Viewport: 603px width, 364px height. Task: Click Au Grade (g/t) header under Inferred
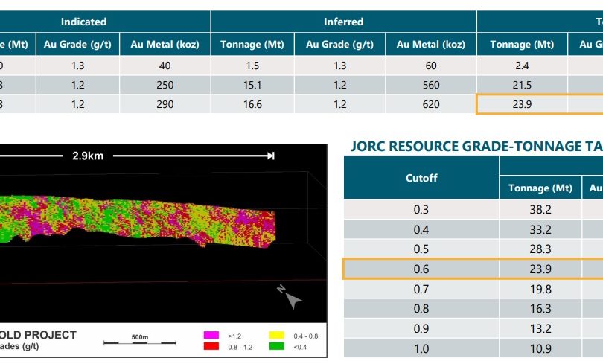click(339, 44)
